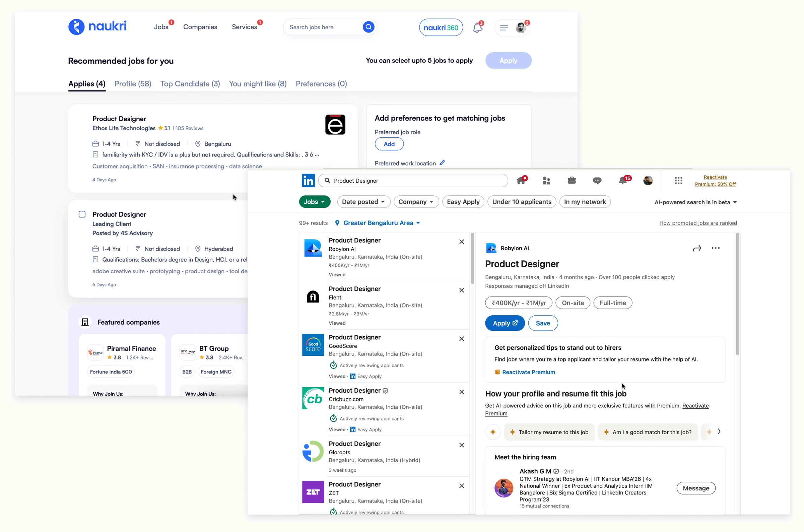Click Reactivate Premium link in tips card

pyautogui.click(x=528, y=372)
